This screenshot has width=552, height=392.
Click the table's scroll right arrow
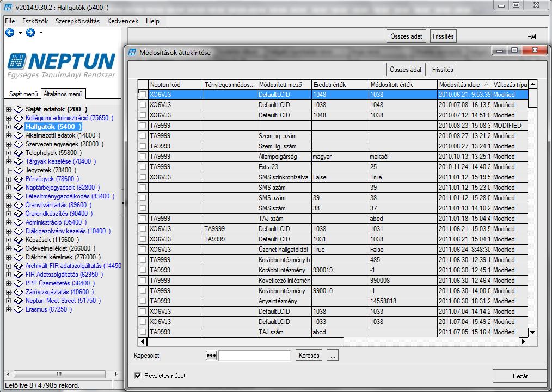[524, 341]
